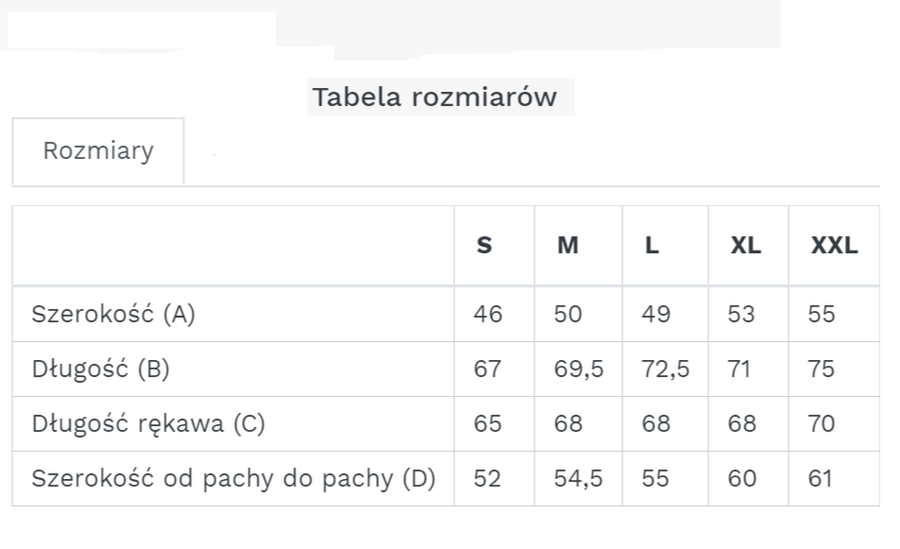The height and width of the screenshot is (549, 900).
Task: Select the S size column header
Action: pyautogui.click(x=484, y=245)
